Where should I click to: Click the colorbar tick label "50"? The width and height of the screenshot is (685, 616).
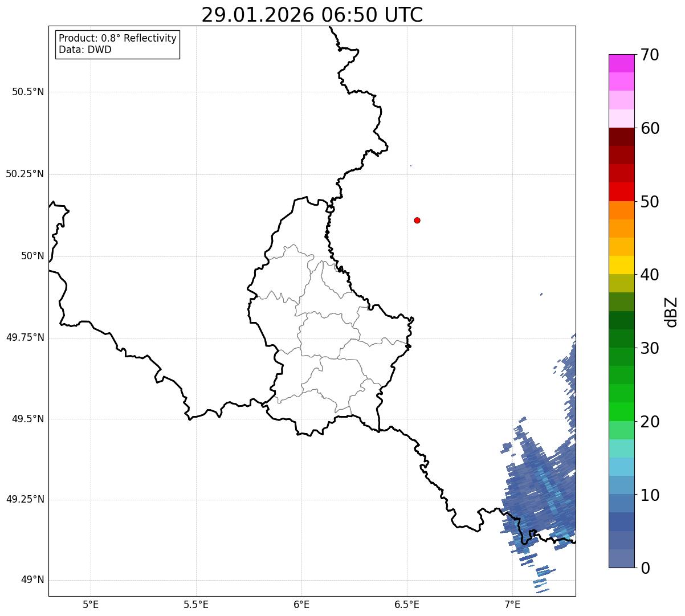(x=650, y=202)
